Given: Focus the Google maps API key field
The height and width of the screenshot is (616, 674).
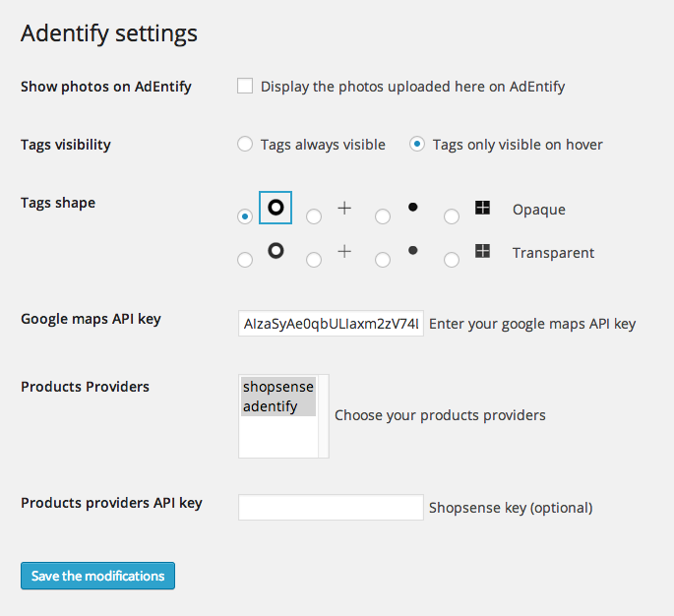Looking at the screenshot, I should 331,324.
